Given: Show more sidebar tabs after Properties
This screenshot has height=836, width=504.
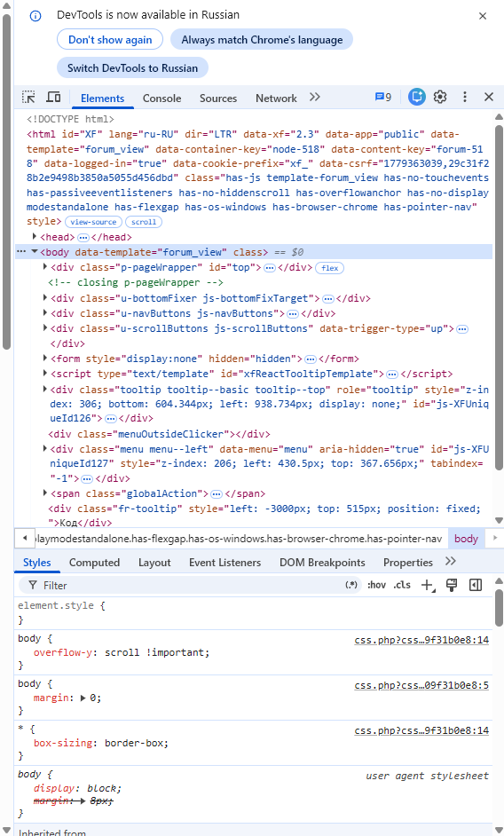Looking at the screenshot, I should click(451, 562).
